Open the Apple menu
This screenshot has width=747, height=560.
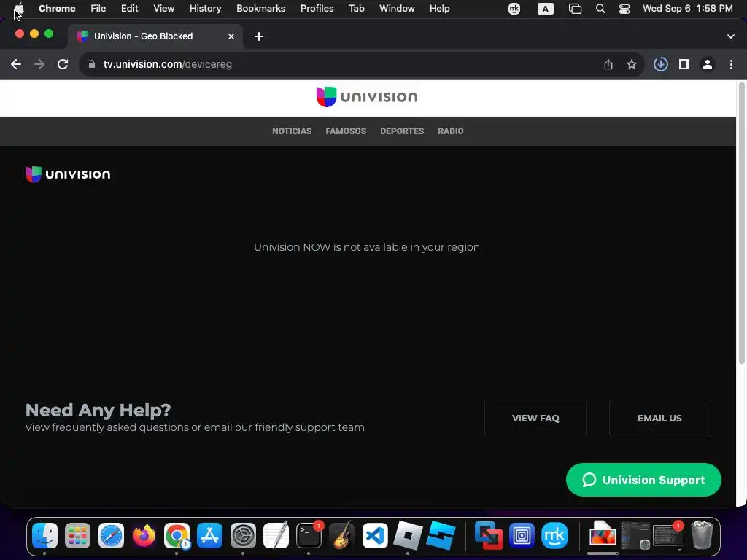18,8
